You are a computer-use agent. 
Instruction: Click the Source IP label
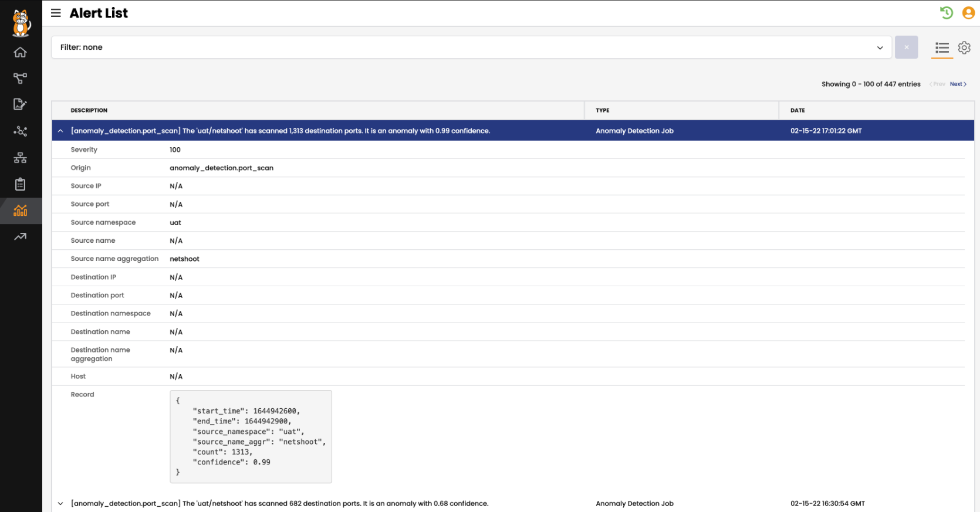click(x=86, y=186)
